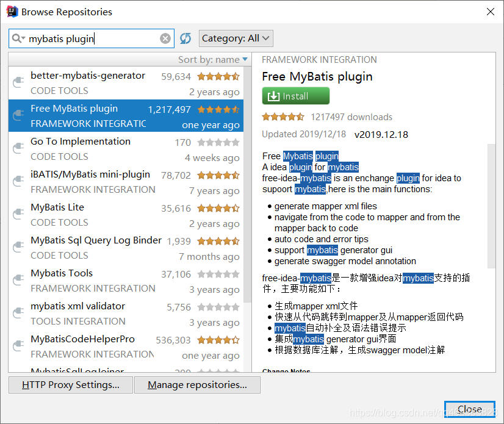Click the plugin list vertical scrollbar
Viewport: 504px width, 424px height.
pyautogui.click(x=247, y=184)
